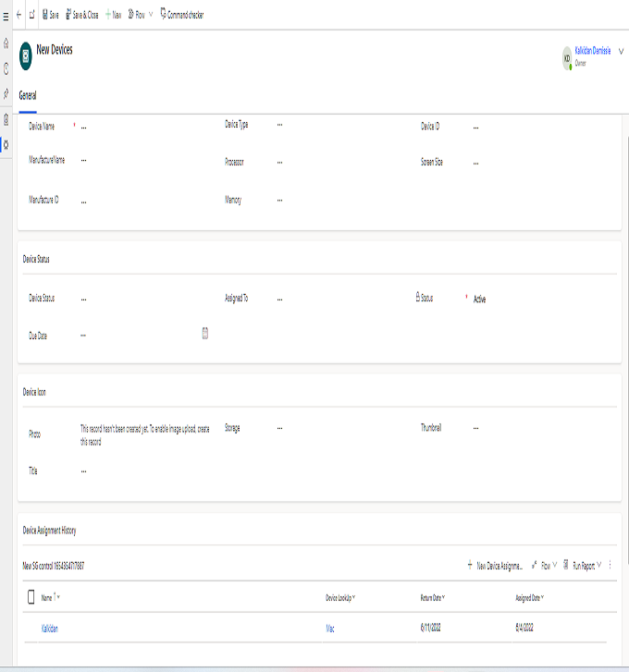Image resolution: width=629 pixels, height=672 pixels.
Task: Select the clipboard entity icon in sidebar
Action: [x=6, y=119]
